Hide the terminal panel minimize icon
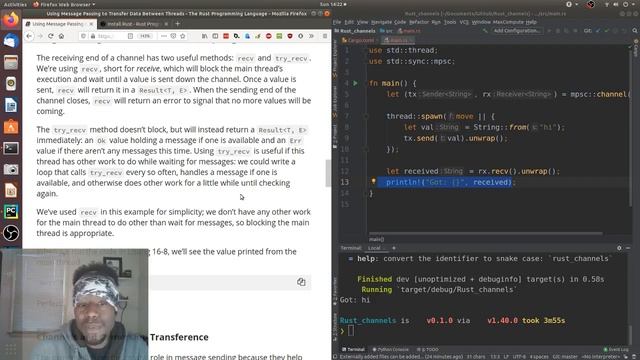640x360 pixels. [628, 248]
